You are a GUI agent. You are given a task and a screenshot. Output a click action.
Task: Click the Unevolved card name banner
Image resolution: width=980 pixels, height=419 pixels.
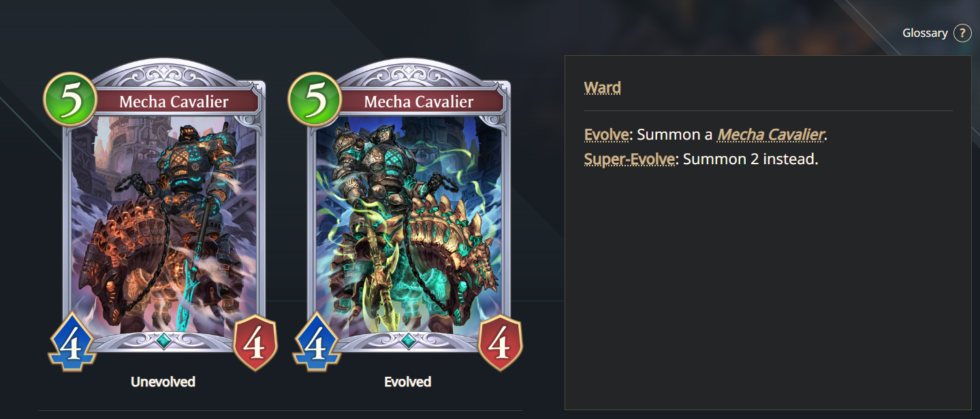click(174, 102)
